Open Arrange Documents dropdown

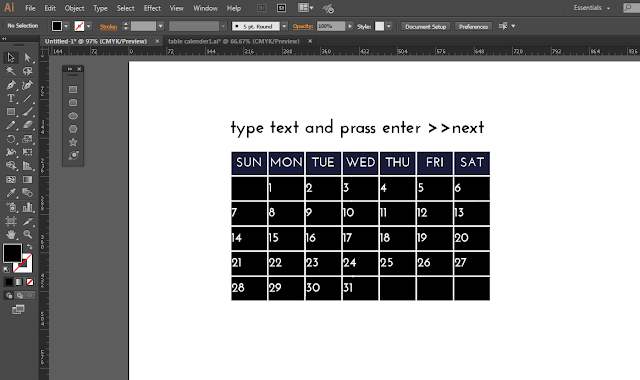(x=306, y=8)
